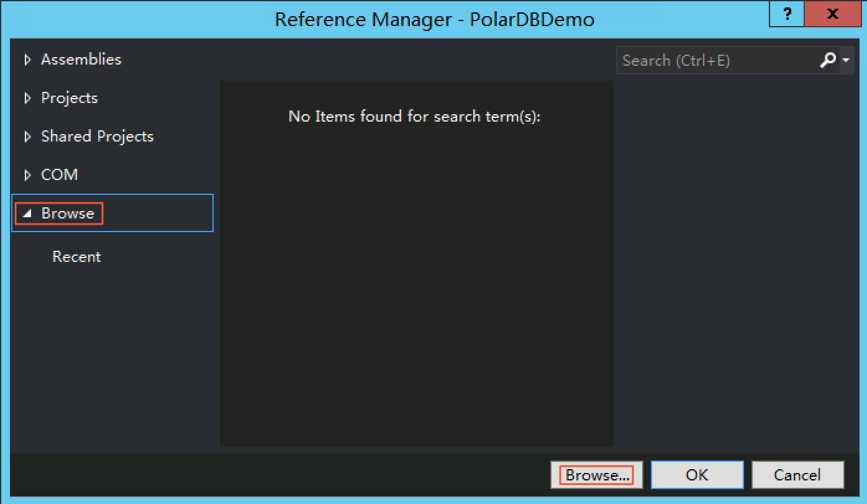Click the collapse arrow beside Browse

(x=27, y=213)
